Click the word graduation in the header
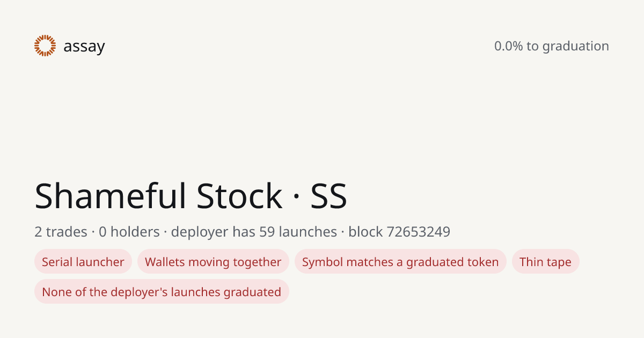The image size is (644, 338). [x=576, y=47]
